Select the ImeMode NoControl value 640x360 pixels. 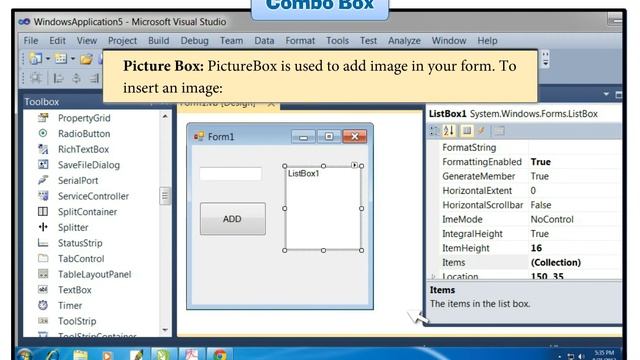coord(552,219)
